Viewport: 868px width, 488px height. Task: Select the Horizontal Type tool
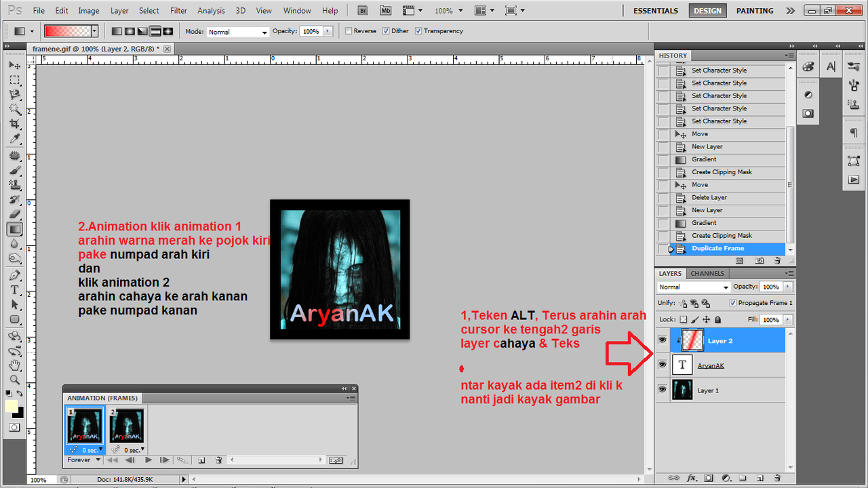point(15,290)
